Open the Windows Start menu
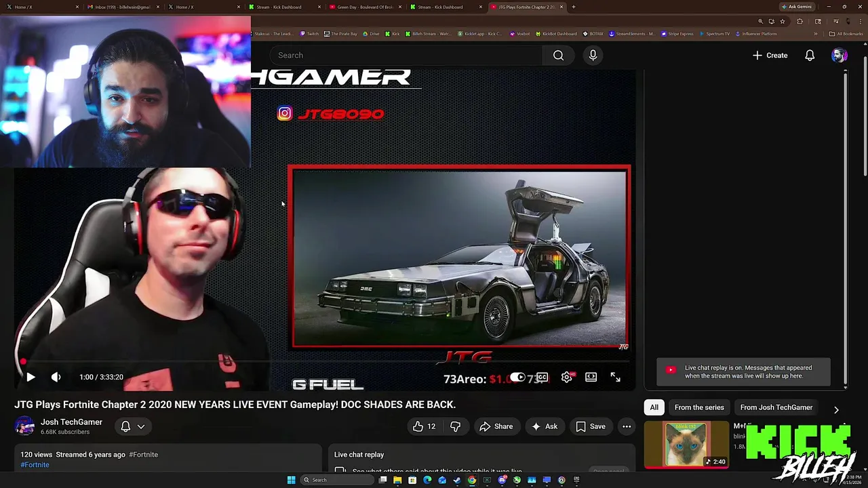The image size is (868, 488). (292, 480)
